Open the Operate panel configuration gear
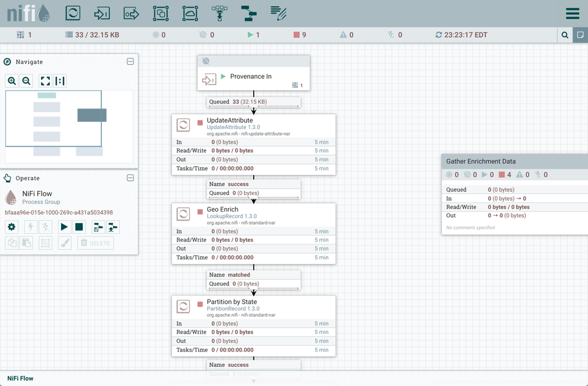588x386 pixels. point(12,227)
